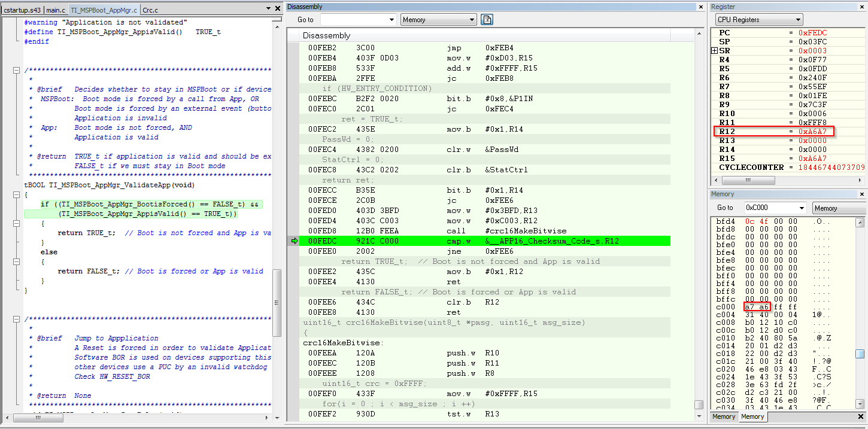868x429 pixels.
Task: Select the R12 register value 0xA6A7
Action: 812,132
